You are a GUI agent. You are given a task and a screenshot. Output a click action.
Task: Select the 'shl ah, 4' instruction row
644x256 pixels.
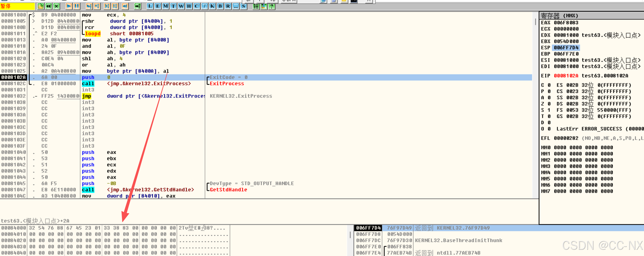coord(266,59)
